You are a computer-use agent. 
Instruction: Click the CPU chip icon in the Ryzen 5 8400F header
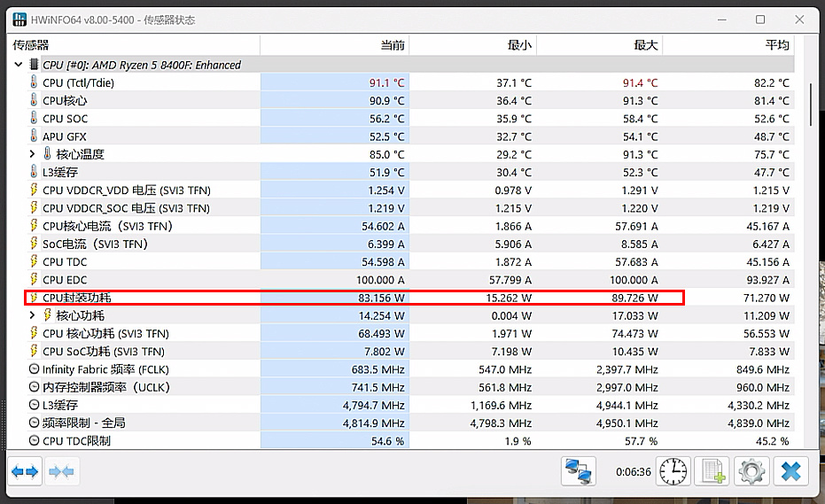point(34,64)
